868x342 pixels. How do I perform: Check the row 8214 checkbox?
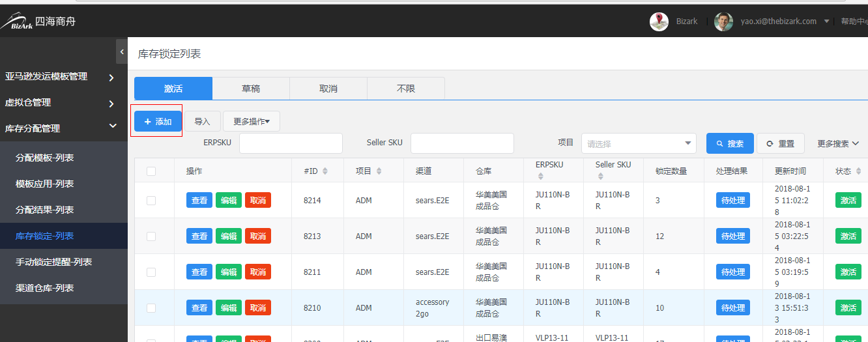point(151,201)
